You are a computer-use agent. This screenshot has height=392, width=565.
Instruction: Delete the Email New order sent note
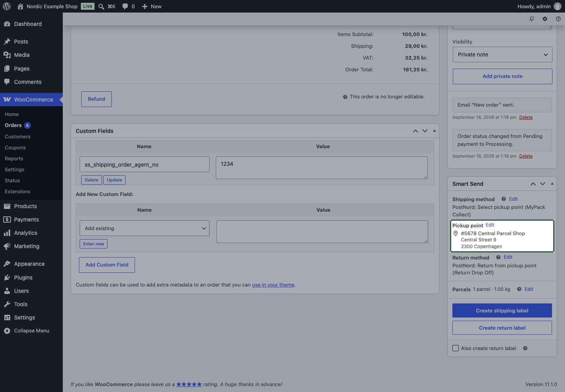click(x=526, y=117)
